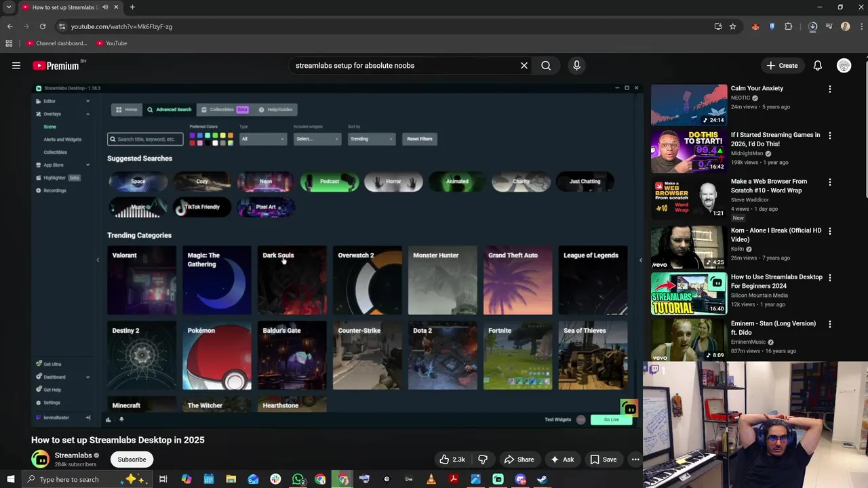
Task: Open the Type filter dropdown showing All
Action: click(x=262, y=139)
